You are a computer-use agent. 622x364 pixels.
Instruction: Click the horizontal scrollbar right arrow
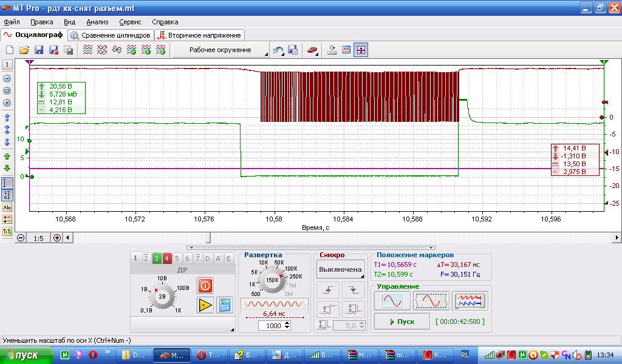[617, 238]
